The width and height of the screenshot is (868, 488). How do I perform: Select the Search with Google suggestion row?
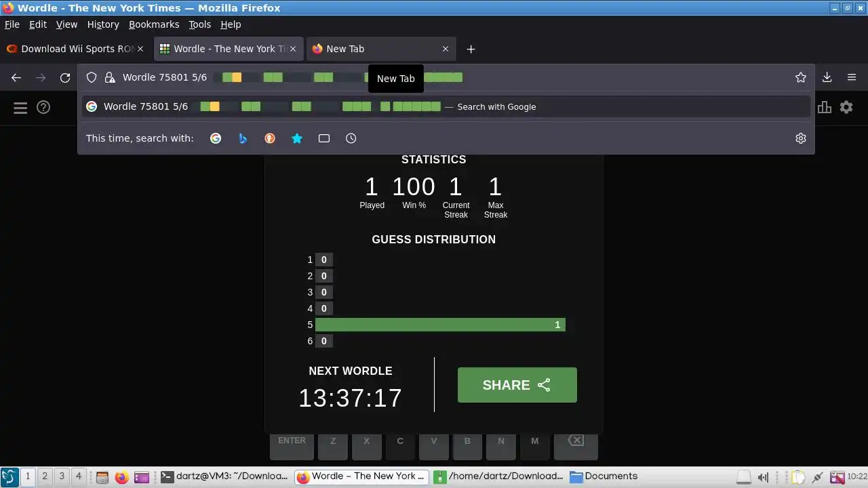point(446,106)
